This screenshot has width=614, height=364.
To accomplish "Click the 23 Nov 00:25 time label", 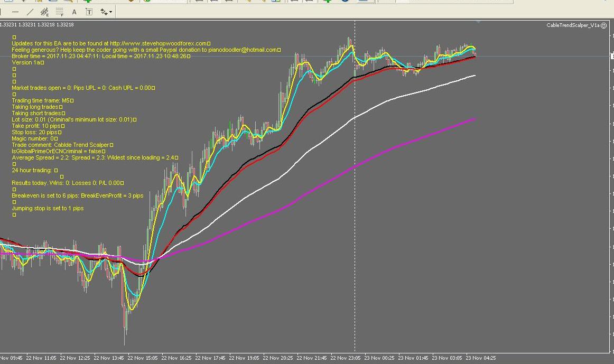I will [x=379, y=358].
